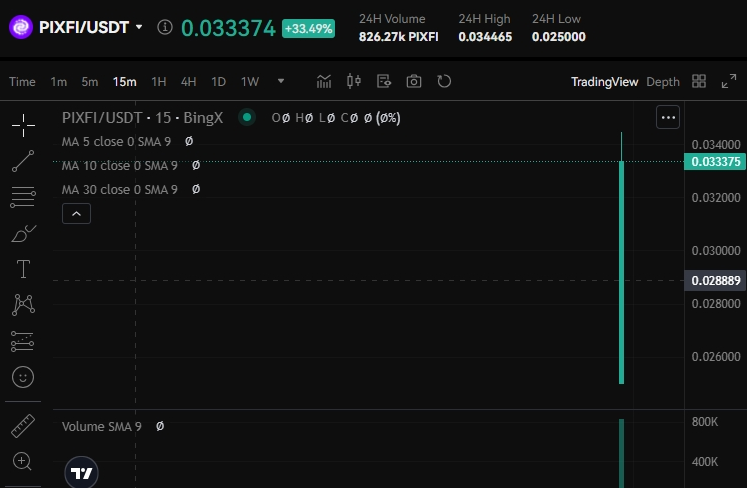Open the indicators menu icon

[324, 81]
